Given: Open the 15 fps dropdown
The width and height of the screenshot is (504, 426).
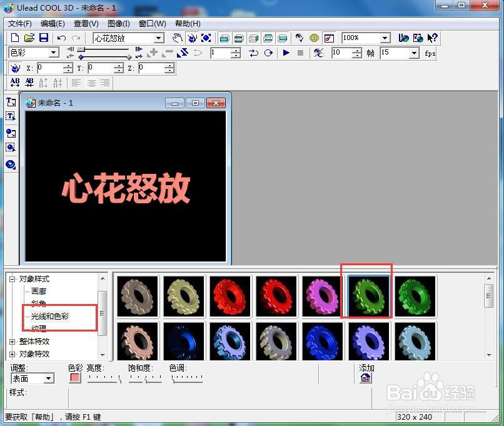Looking at the screenshot, I should click(x=414, y=53).
